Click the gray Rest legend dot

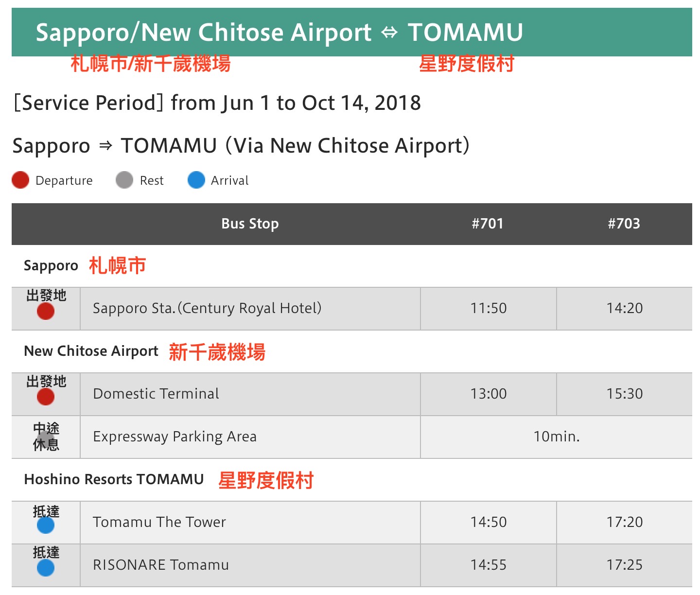pyautogui.click(x=124, y=180)
